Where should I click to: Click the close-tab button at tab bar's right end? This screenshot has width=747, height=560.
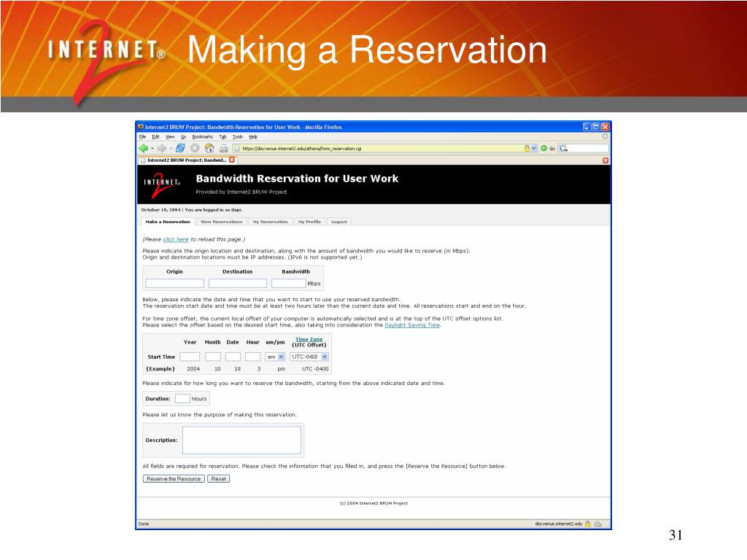605,160
